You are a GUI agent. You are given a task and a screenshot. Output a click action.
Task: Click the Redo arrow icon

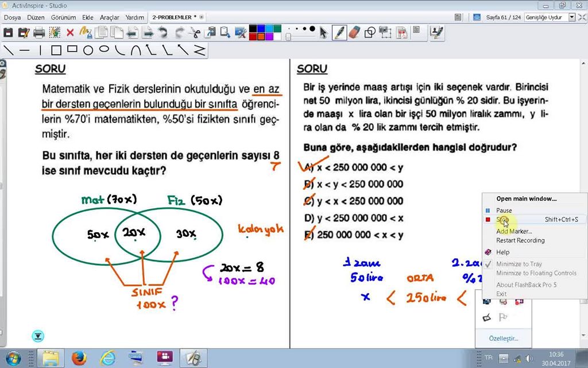pos(180,33)
